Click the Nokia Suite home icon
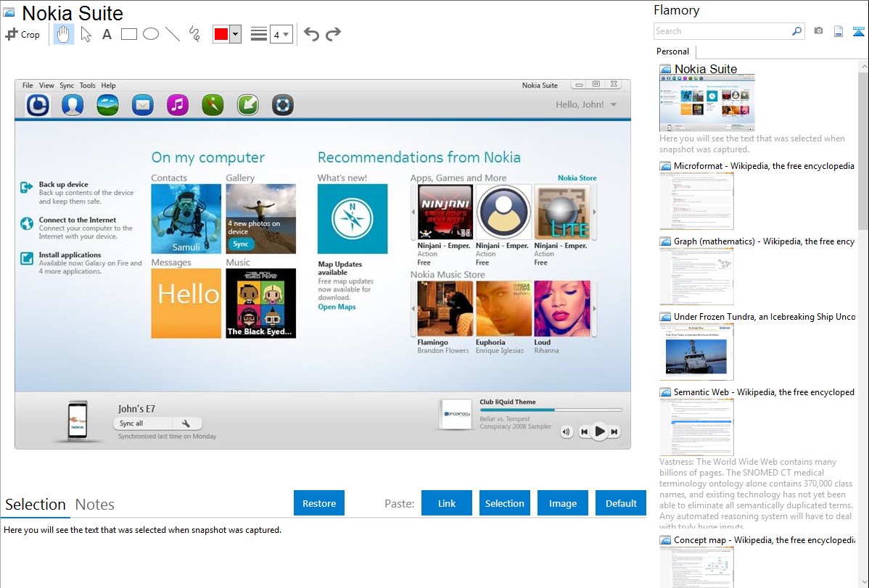This screenshot has width=869, height=588. [x=38, y=104]
